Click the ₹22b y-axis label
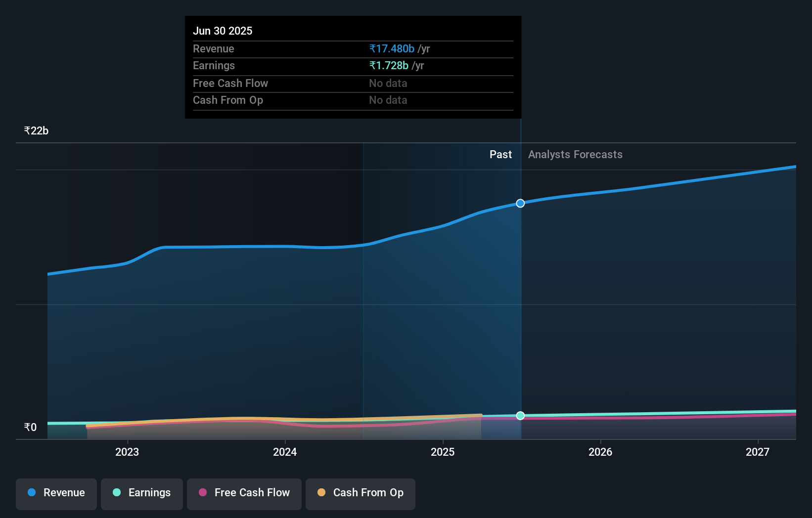Viewport: 812px width, 518px height. pyautogui.click(x=36, y=130)
